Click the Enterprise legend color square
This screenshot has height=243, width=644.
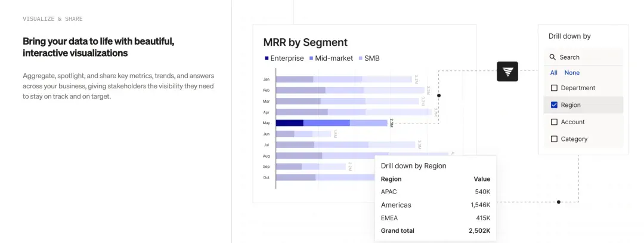click(267, 59)
